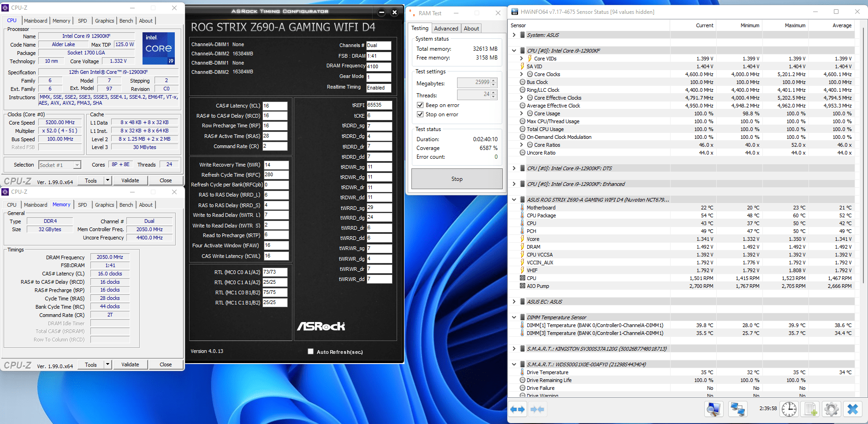Click the Kingston S.M.A.R.T. drive icon
Viewport: 868px width, 424px height.
(523, 349)
